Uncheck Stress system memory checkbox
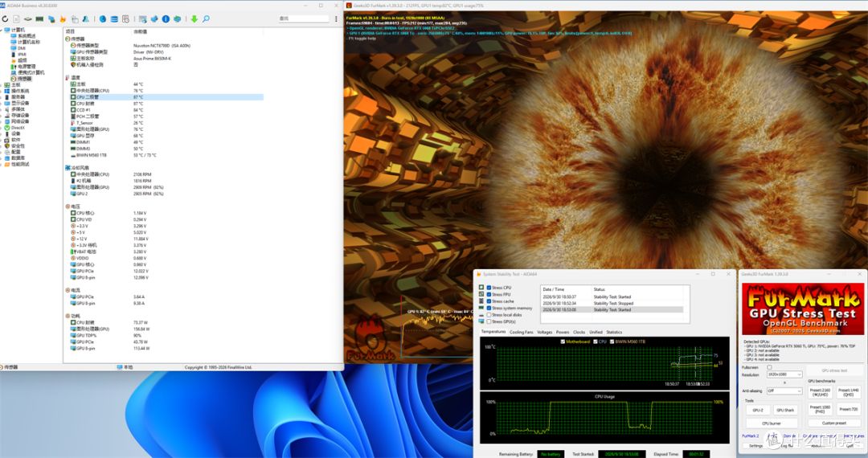 click(x=489, y=308)
